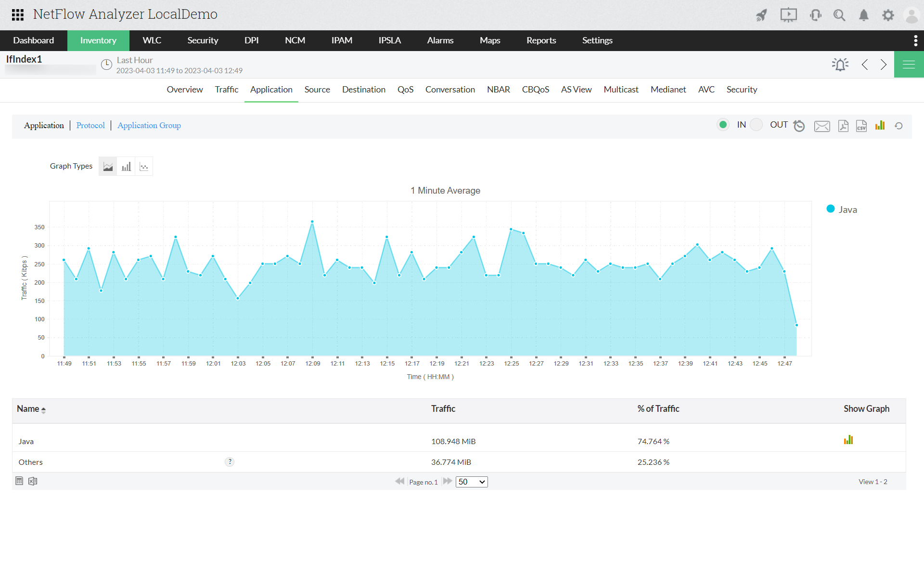
Task: Open the Application Group link
Action: coord(149,125)
